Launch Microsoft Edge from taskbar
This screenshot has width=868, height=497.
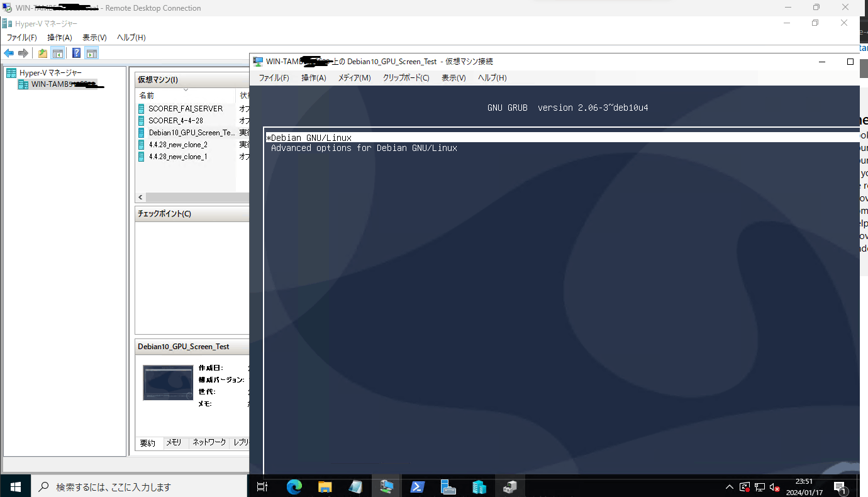(294, 486)
